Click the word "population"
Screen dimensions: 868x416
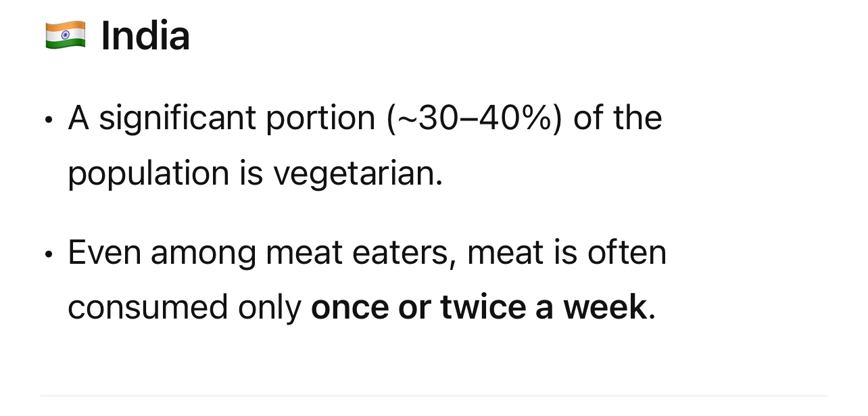[147, 173]
